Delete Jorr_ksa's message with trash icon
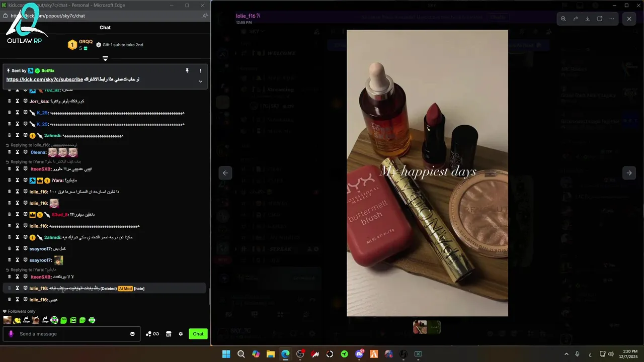This screenshot has height=362, width=644. 9,101
